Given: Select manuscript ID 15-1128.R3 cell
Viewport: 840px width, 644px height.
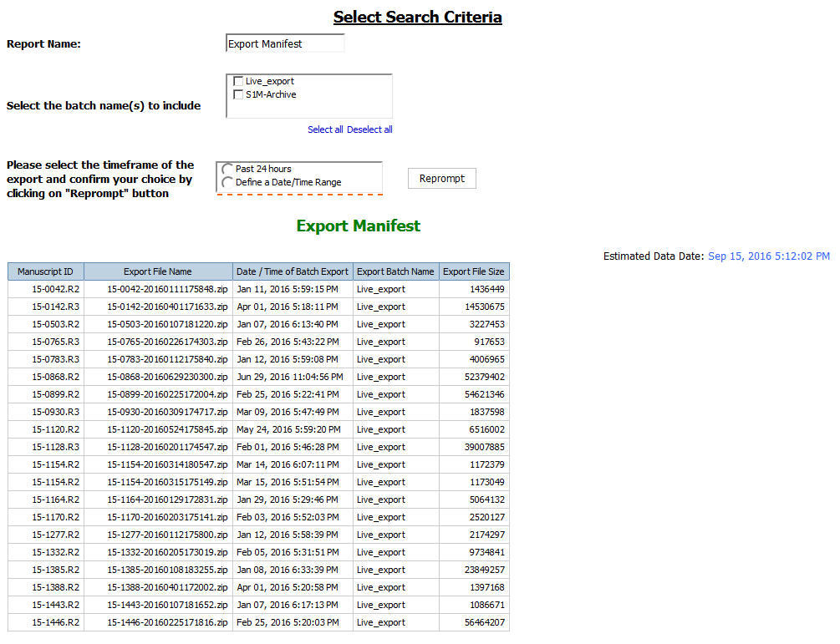Looking at the screenshot, I should pyautogui.click(x=46, y=447).
